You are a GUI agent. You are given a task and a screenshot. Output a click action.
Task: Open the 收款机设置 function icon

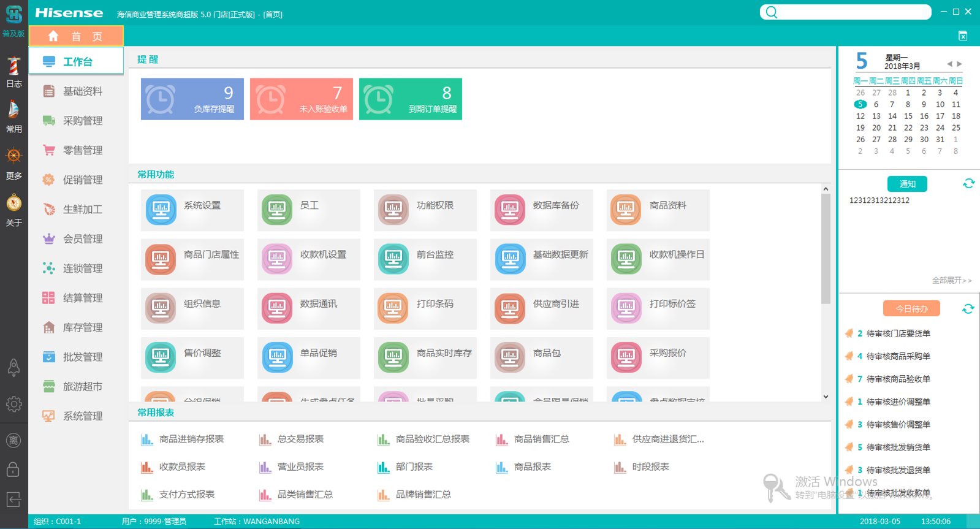[x=277, y=259]
